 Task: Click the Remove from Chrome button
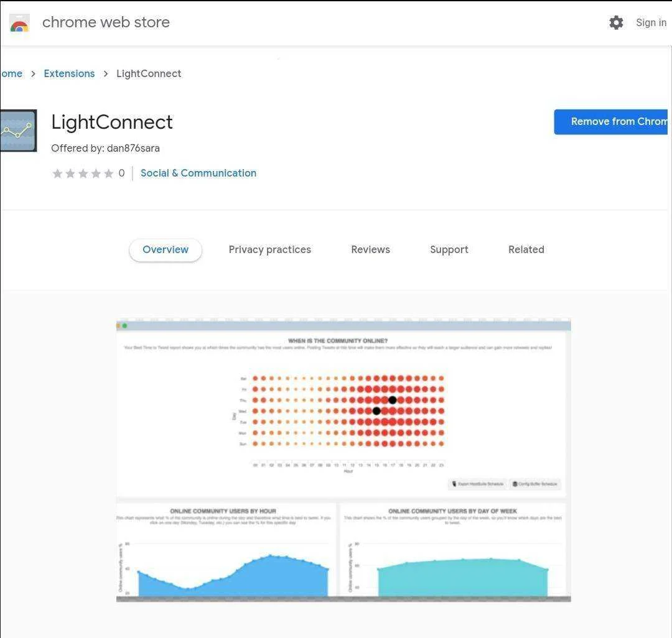tap(611, 122)
